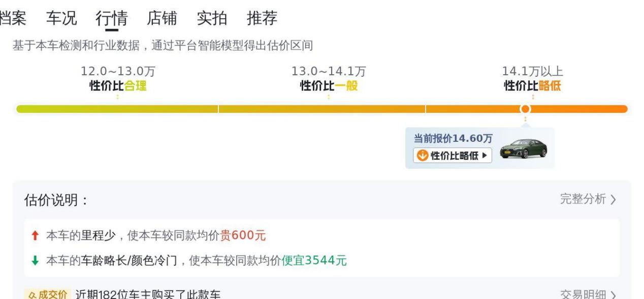
Task: Click the 当前报价14.60万 price tooltip
Action: [x=480, y=148]
